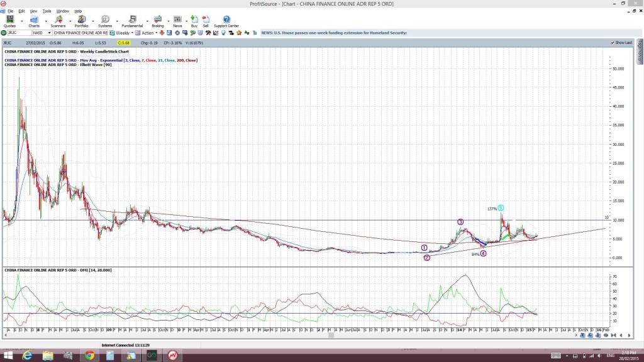The height and width of the screenshot is (362, 644).
Task: Open the Charts toolbar button
Action: pyautogui.click(x=34, y=21)
